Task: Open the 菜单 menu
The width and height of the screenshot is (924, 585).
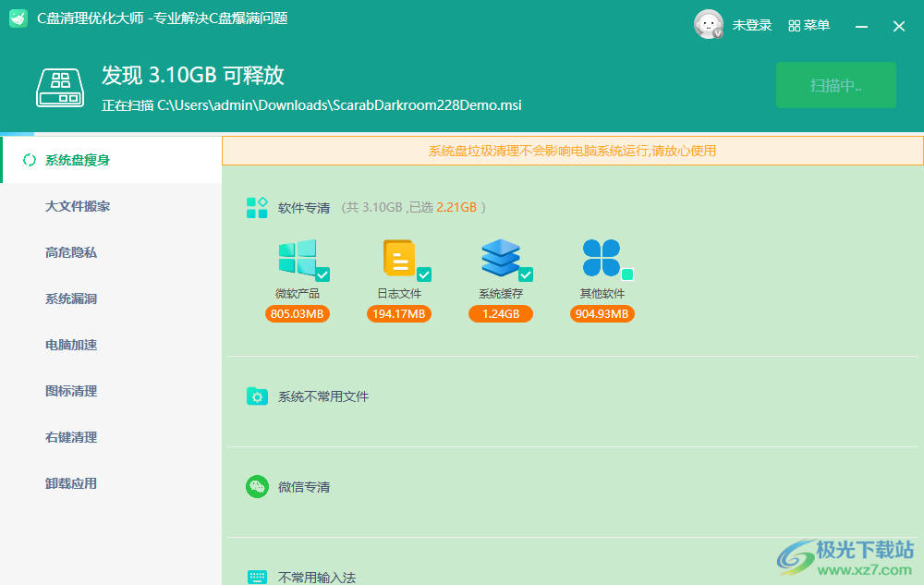Action: 808,25
